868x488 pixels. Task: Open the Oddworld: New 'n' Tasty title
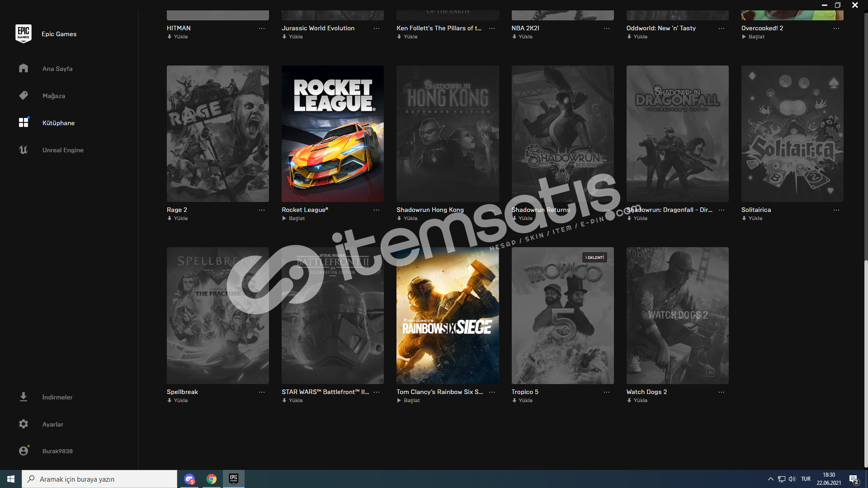661,28
